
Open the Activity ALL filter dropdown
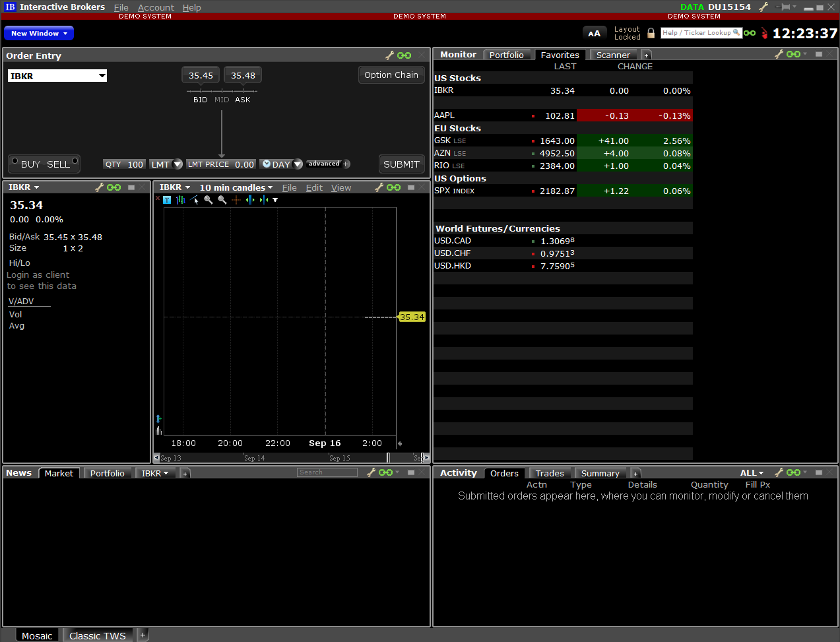point(752,473)
